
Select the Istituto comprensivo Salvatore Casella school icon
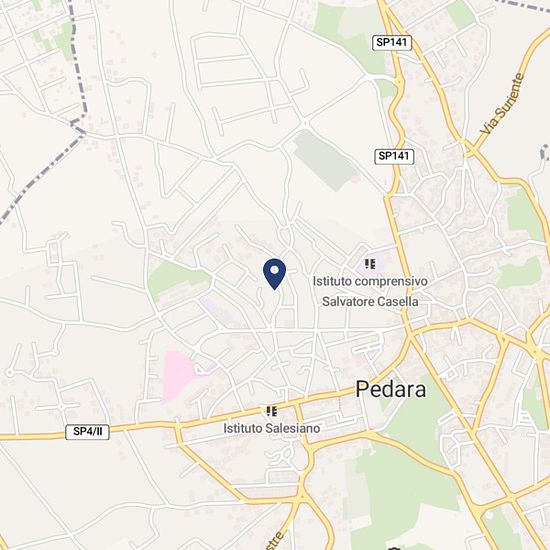[370, 264]
